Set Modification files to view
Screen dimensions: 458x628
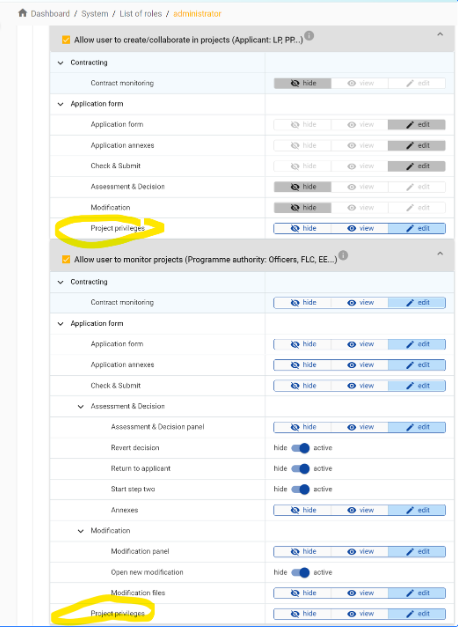coord(360,593)
